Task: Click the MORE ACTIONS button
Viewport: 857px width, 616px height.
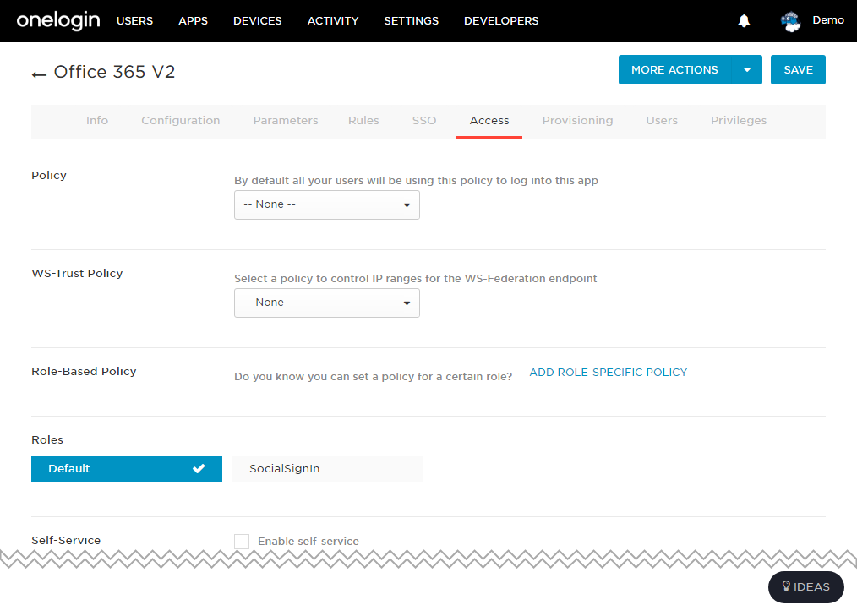Action: coord(675,70)
